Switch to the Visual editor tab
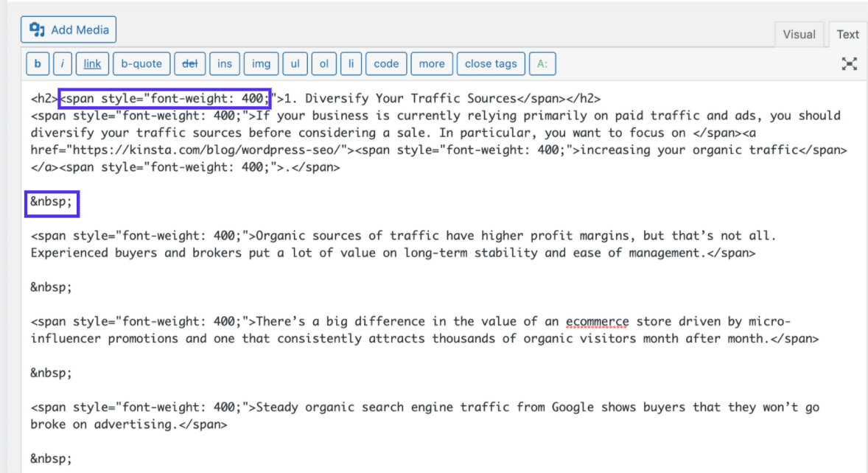This screenshot has height=473, width=868. (x=799, y=34)
